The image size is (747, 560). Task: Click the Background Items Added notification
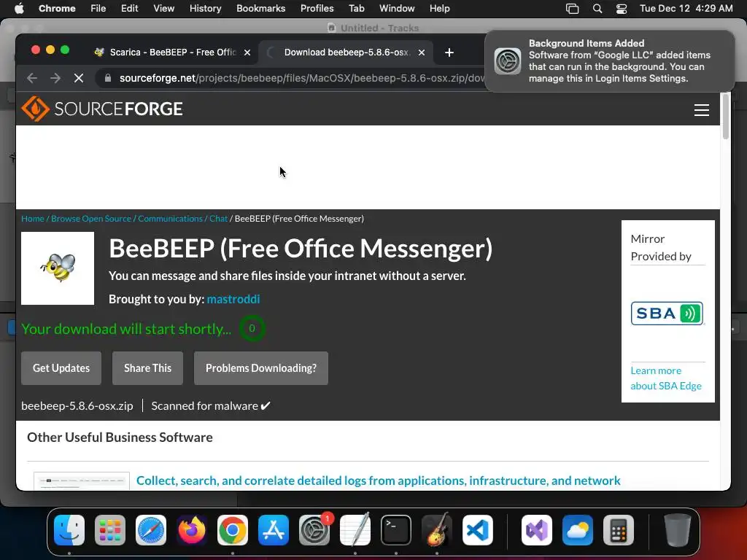pyautogui.click(x=609, y=61)
